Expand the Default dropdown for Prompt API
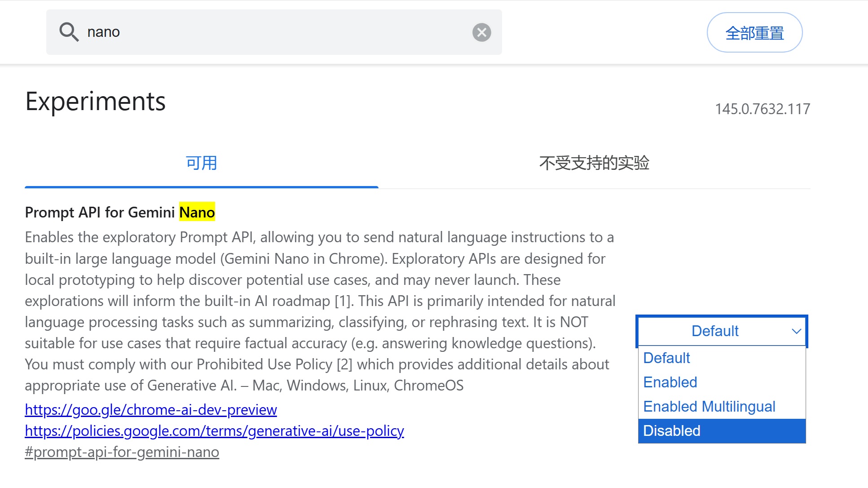Screen dimensions: 868x488 pos(722,331)
